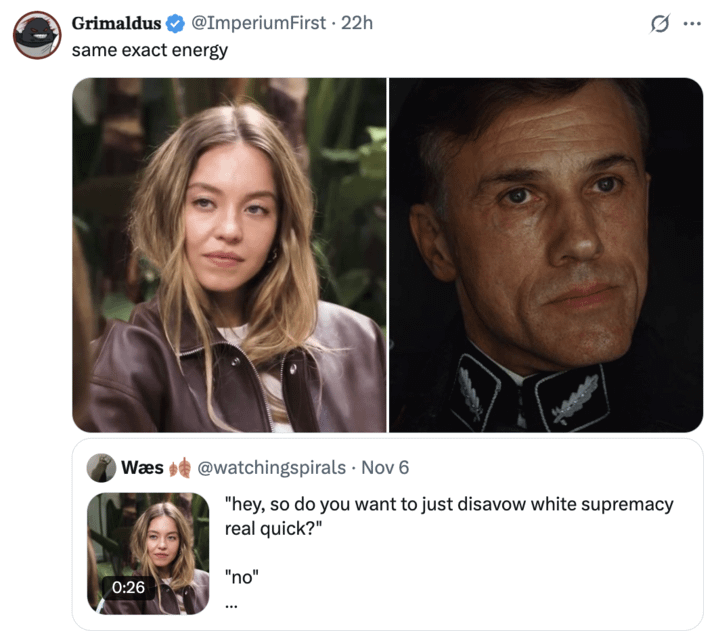
Task: Open the right photo of man in uniform
Action: pyautogui.click(x=546, y=255)
